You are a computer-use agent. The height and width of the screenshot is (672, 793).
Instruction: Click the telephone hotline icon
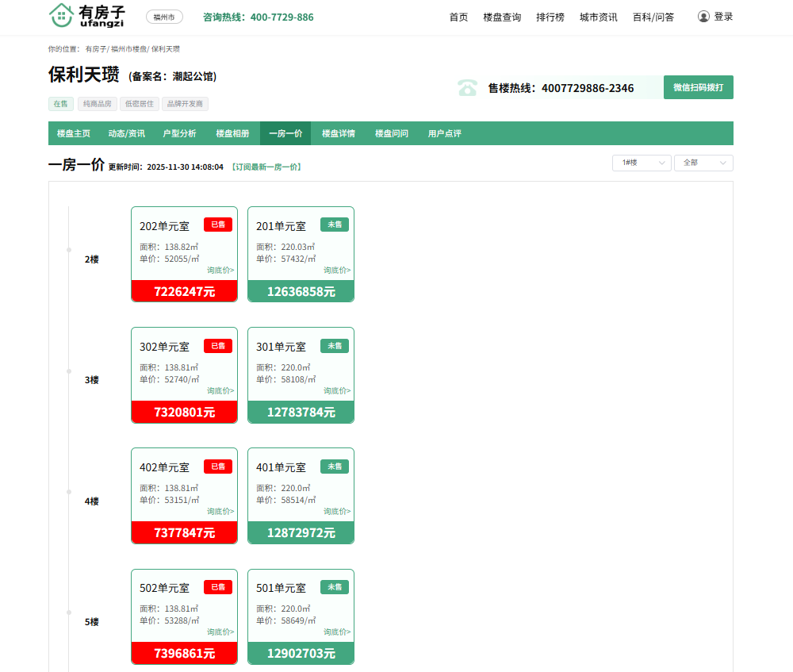point(467,88)
